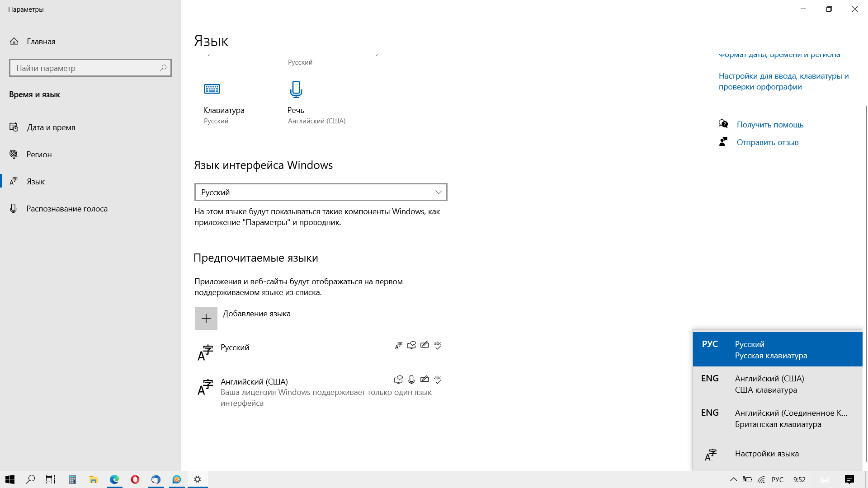868x488 pixels.
Task: Open the Клавиатура keyboard settings icon
Action: pyautogui.click(x=212, y=89)
